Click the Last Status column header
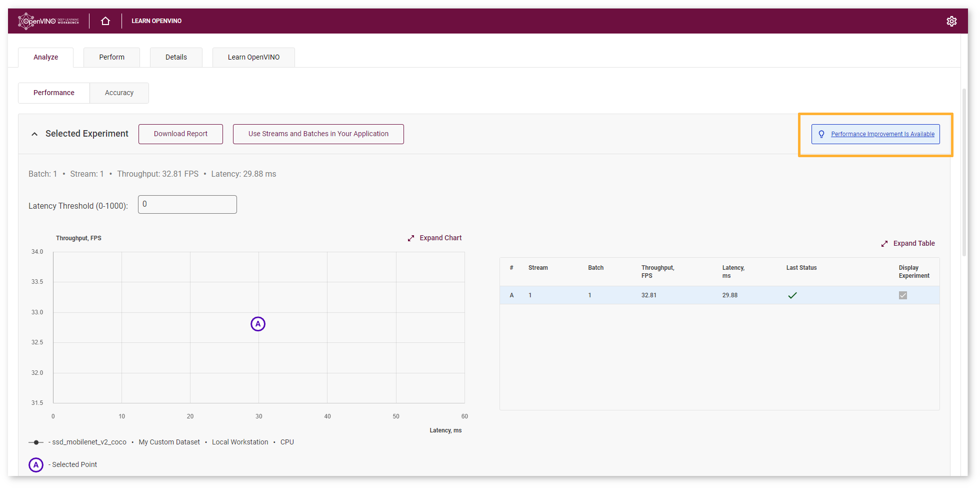Screen dimensions: 980x488 [801, 268]
